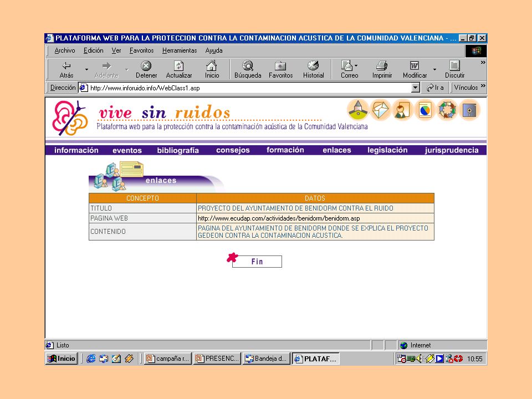
Task: Click the address URL input field
Action: coord(250,88)
